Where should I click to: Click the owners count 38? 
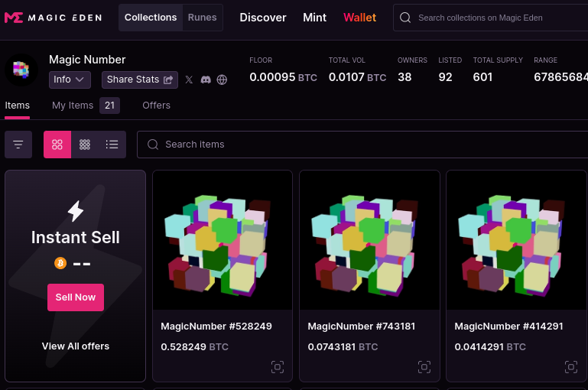[x=404, y=77]
